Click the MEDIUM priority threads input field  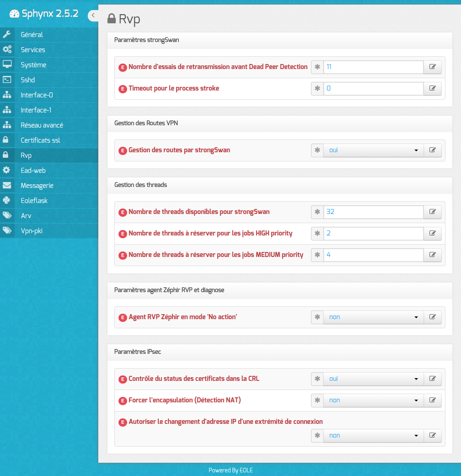click(x=374, y=255)
